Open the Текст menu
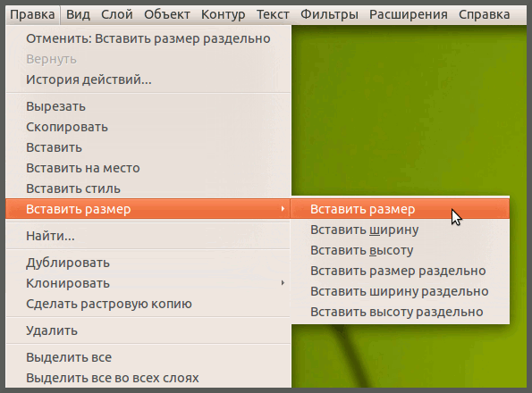 tap(273, 14)
